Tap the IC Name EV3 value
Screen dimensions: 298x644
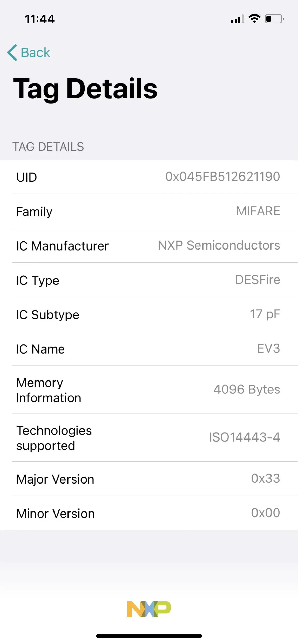point(268,348)
